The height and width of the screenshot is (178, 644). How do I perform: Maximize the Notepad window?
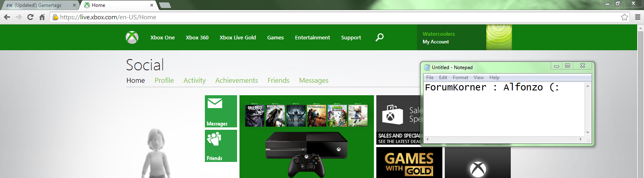tap(568, 66)
